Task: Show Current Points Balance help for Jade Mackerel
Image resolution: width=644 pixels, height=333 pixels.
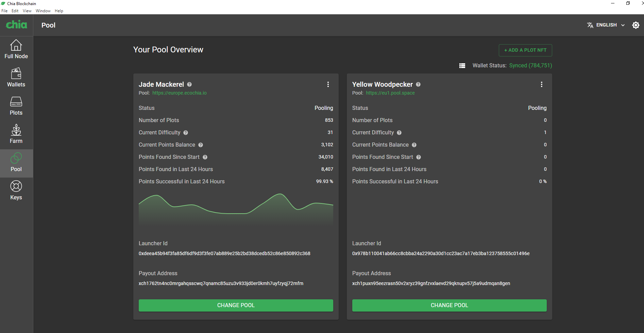Action: coord(201,145)
